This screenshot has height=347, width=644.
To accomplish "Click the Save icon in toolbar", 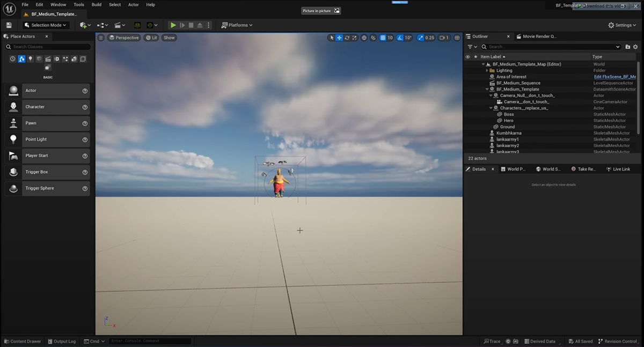I will click(x=9, y=25).
